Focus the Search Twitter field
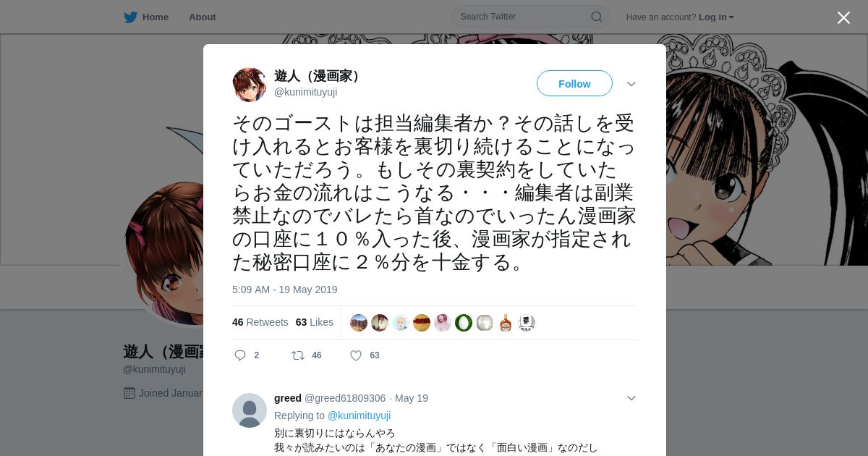The width and height of the screenshot is (868, 456). click(531, 17)
